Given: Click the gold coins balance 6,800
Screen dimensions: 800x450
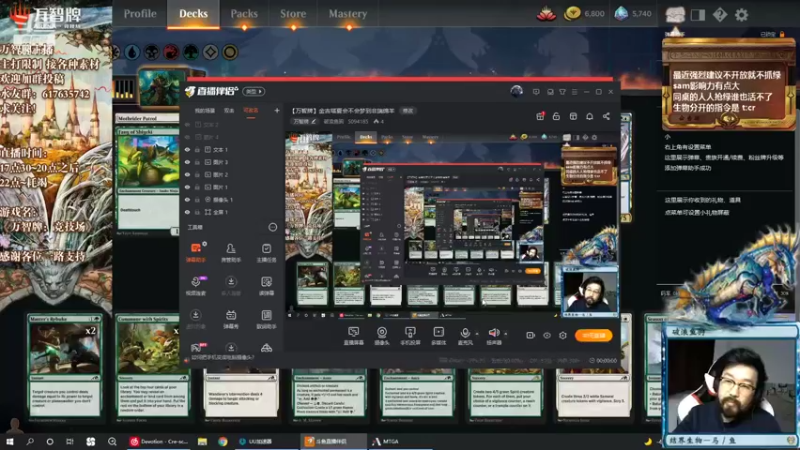Looking at the screenshot, I should click(x=585, y=14).
